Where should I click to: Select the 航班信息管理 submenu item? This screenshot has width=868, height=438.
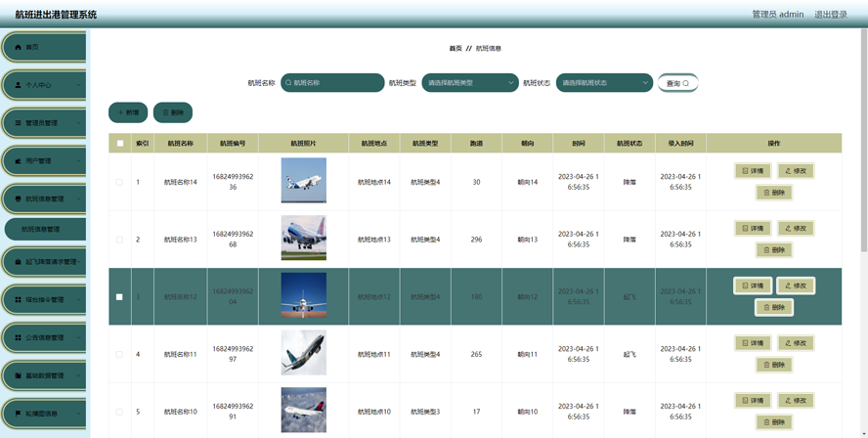(x=45, y=229)
